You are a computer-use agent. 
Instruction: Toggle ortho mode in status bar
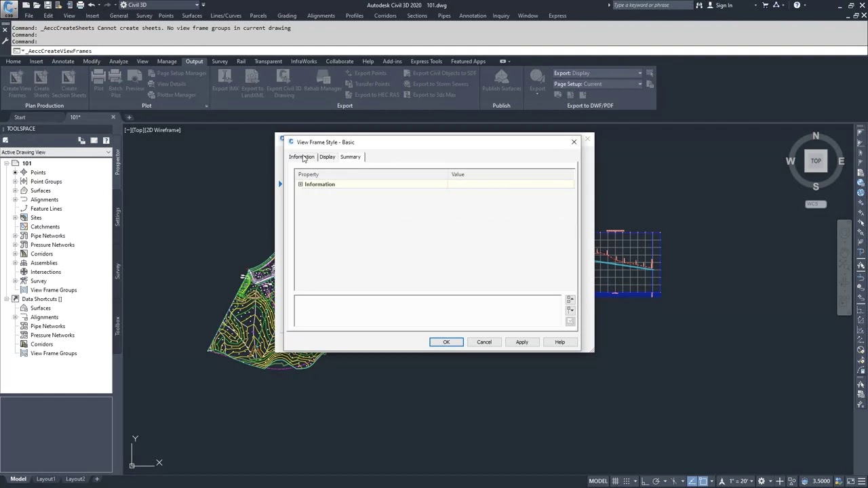tap(645, 481)
